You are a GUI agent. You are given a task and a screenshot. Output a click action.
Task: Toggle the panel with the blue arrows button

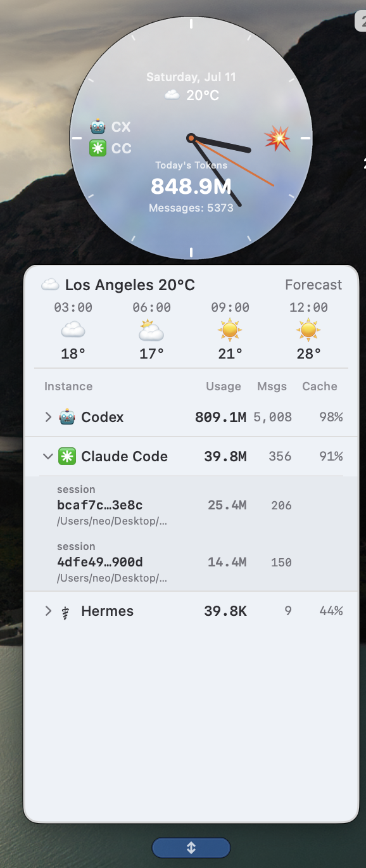(191, 848)
